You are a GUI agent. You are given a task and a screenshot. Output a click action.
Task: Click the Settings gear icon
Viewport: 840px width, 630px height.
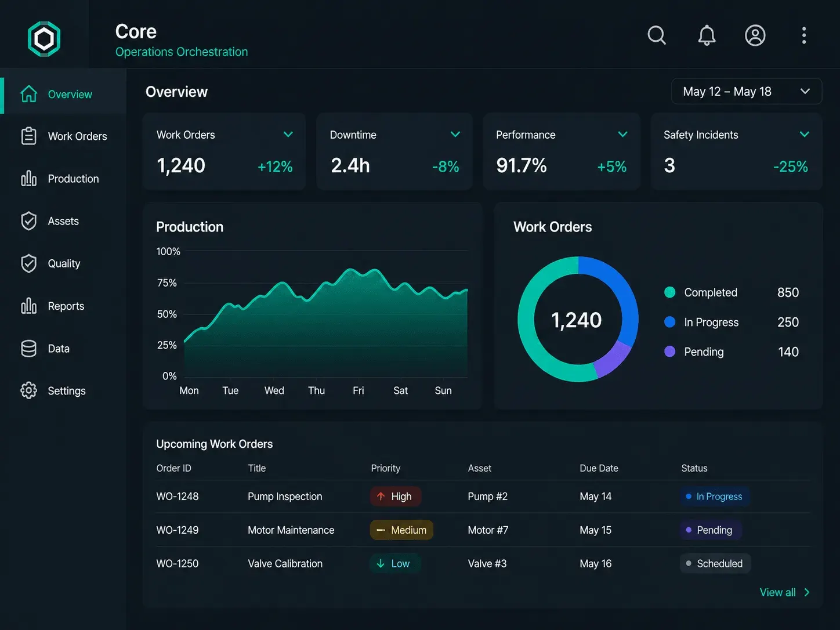coord(29,390)
